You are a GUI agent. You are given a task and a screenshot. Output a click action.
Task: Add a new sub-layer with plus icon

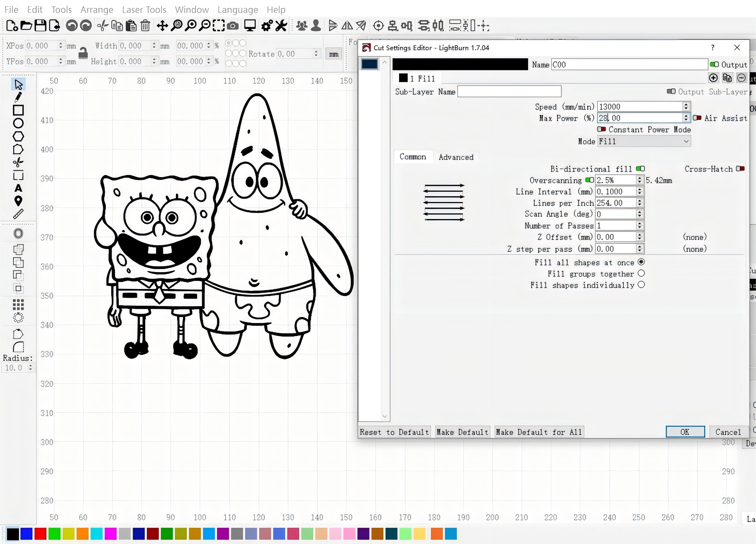coord(713,78)
